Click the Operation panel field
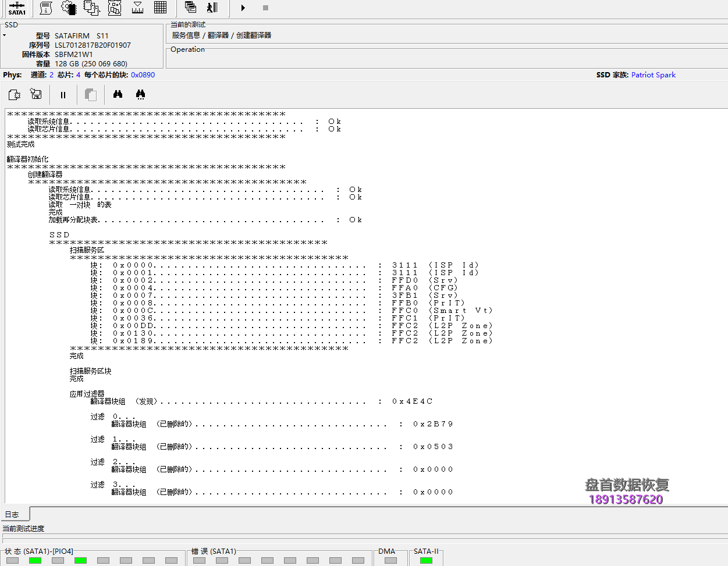This screenshot has height=566, width=728. pos(446,59)
